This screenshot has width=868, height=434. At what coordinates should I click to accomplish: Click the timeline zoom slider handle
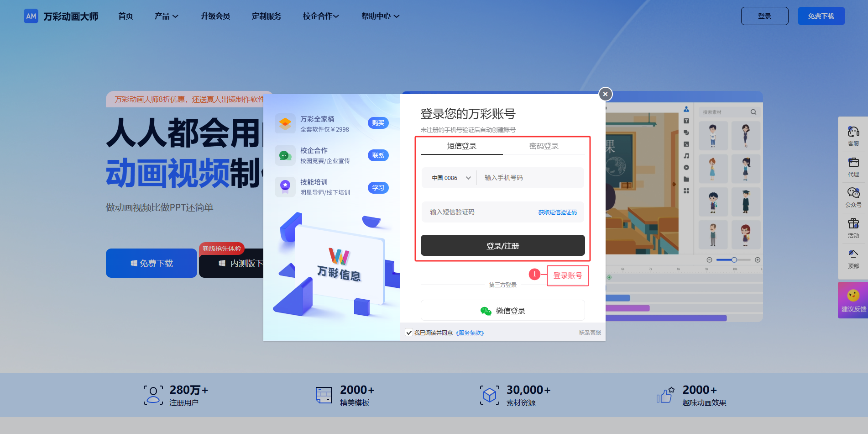734,260
